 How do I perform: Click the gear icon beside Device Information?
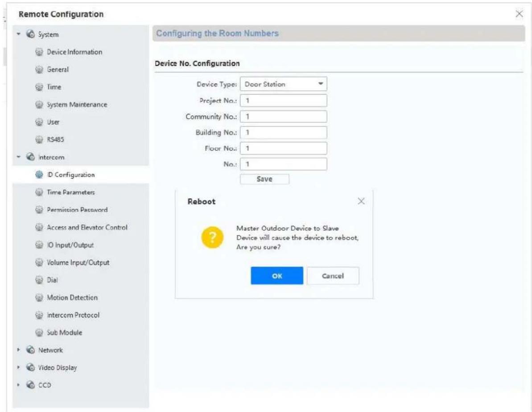[x=39, y=52]
